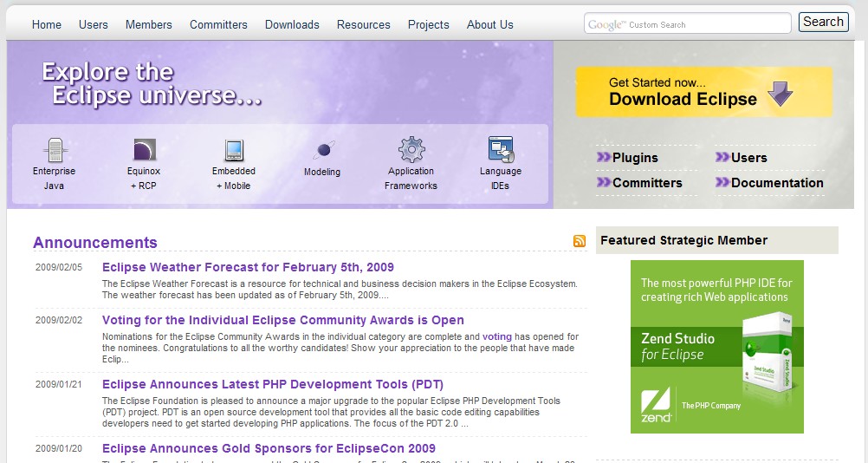Follow the inline 'voting' link
The height and width of the screenshot is (463, 868).
click(x=497, y=336)
